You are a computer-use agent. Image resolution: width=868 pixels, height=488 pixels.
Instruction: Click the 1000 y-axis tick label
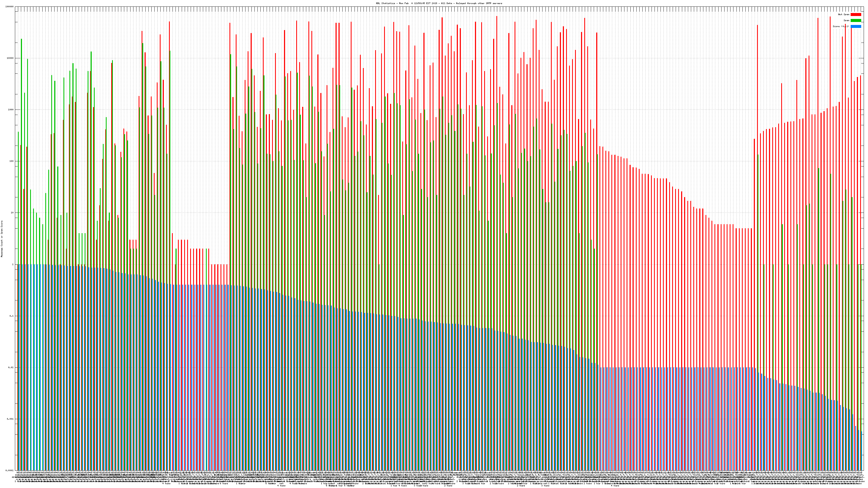11,110
